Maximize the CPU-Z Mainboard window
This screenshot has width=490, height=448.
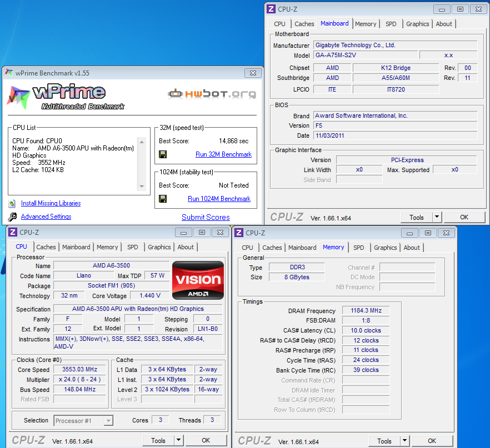(460, 9)
